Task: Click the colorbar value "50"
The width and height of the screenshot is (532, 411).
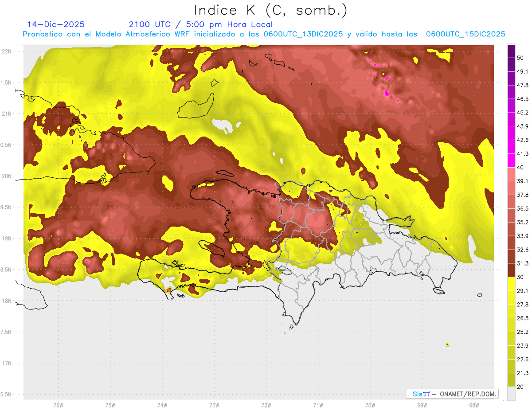Action: pos(520,58)
